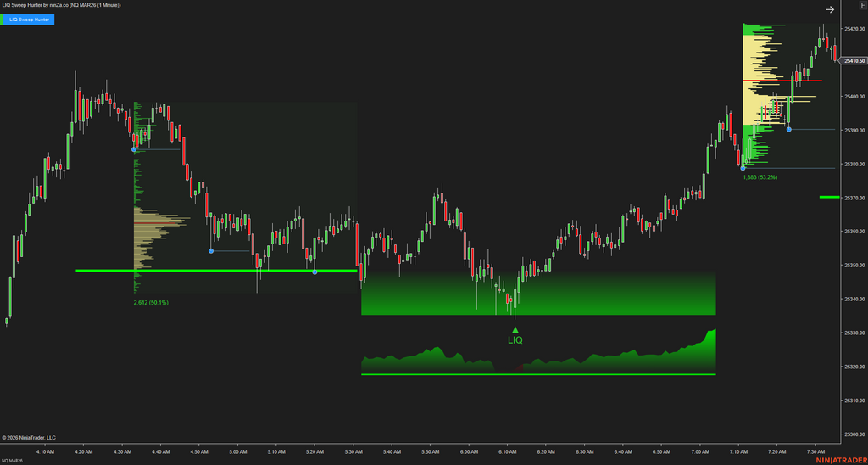
Task: Click the F button on the price axis
Action: [862, 5]
